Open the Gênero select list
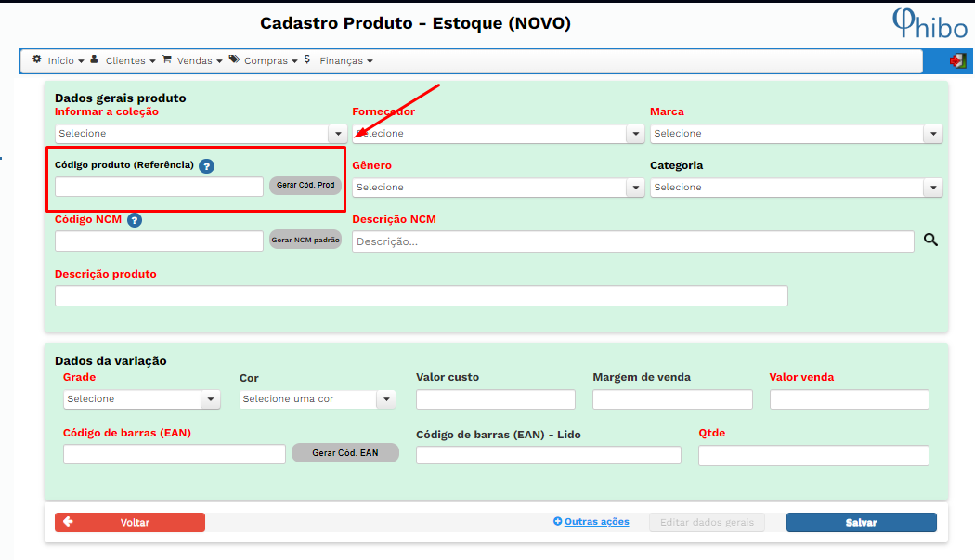 [x=498, y=188]
